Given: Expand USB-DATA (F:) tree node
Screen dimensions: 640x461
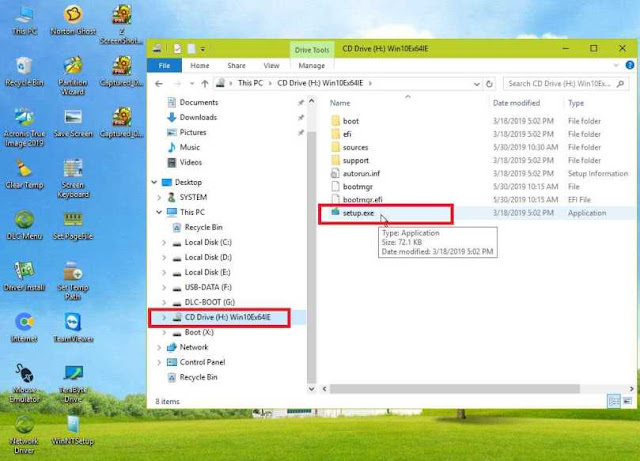Looking at the screenshot, I should pos(164,287).
